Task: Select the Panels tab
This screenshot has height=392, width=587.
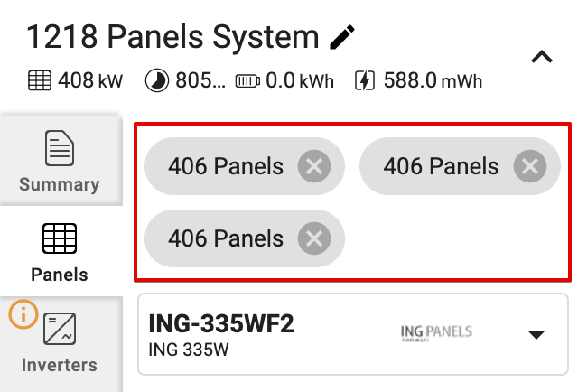Action: (60, 252)
